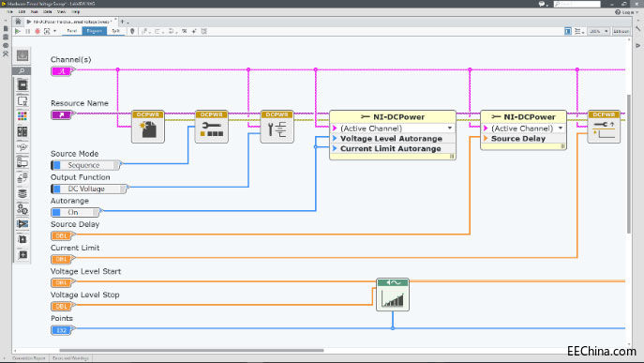Open the Autorange On enum

(x=76, y=212)
